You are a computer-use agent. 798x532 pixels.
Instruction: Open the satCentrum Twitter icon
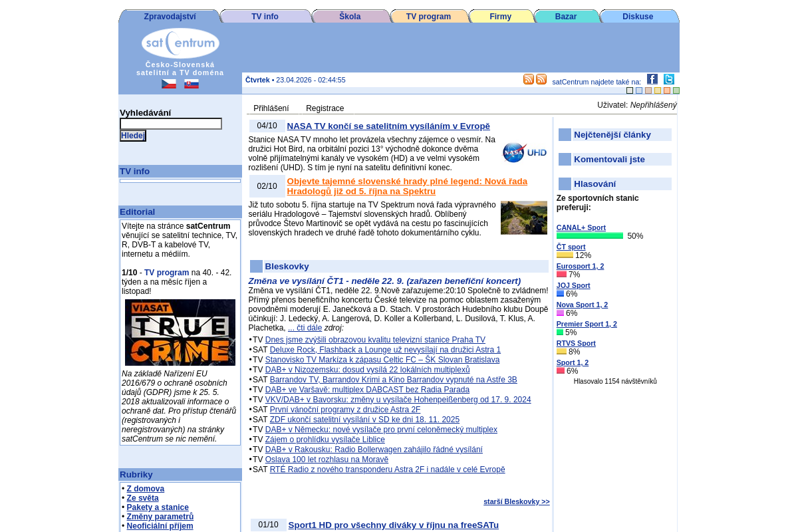tap(668, 79)
